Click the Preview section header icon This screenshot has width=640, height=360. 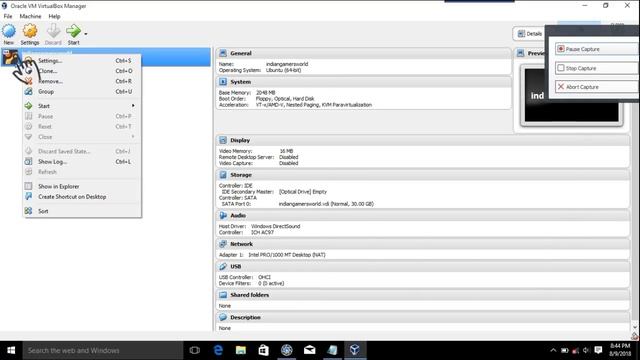click(x=520, y=53)
